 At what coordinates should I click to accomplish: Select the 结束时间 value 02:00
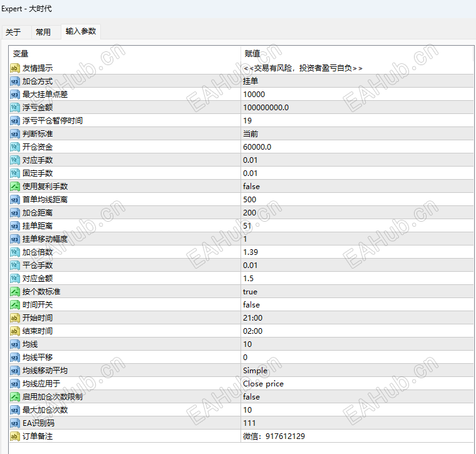(252, 331)
